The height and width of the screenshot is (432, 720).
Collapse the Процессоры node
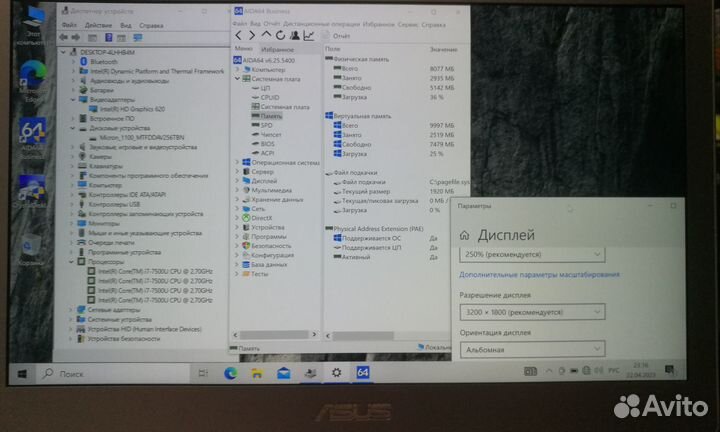coord(72,262)
